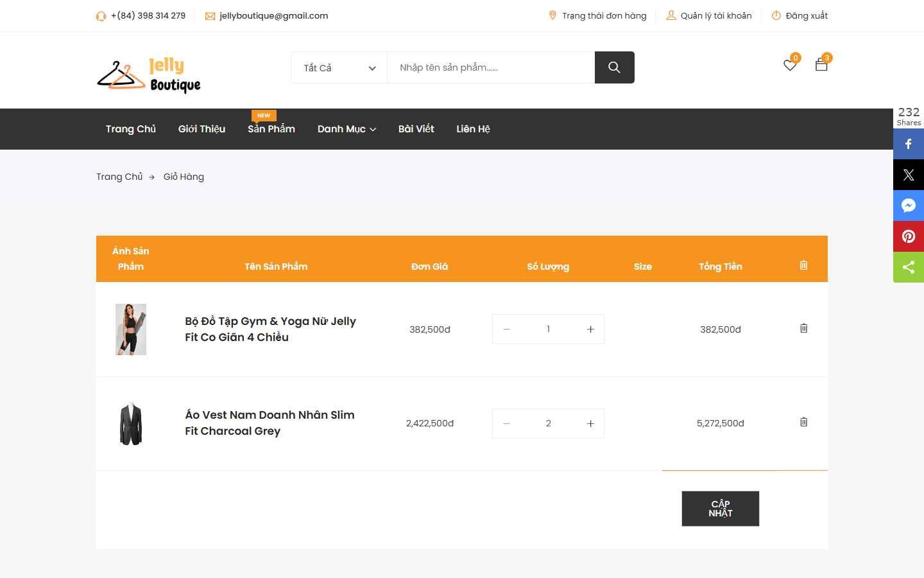Click the quantity field showing 2
Viewport: 924px width, 578px height.
pos(548,424)
